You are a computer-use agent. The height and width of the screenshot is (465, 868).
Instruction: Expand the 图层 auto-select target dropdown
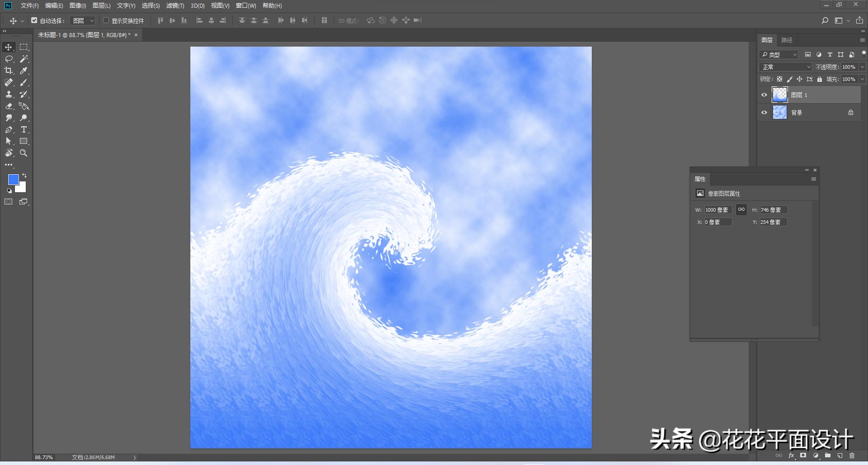[x=83, y=21]
